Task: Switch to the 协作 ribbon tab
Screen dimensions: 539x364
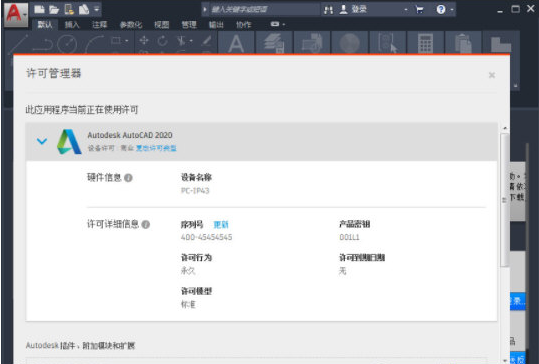Action: click(244, 24)
